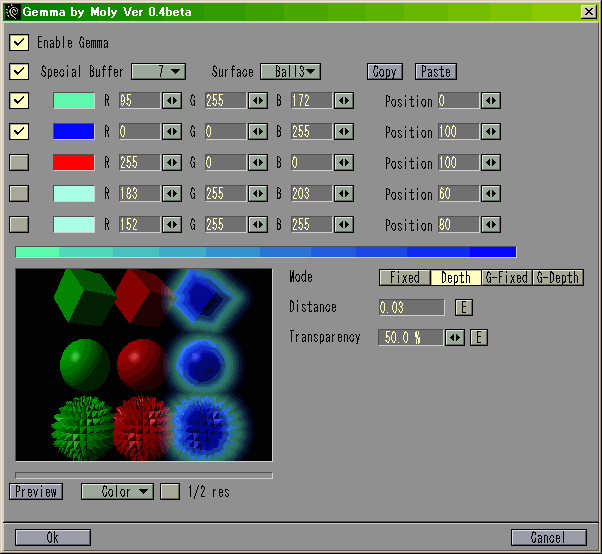The height and width of the screenshot is (554, 602).
Task: Select the G-Fixed mode tab
Action: tap(507, 277)
